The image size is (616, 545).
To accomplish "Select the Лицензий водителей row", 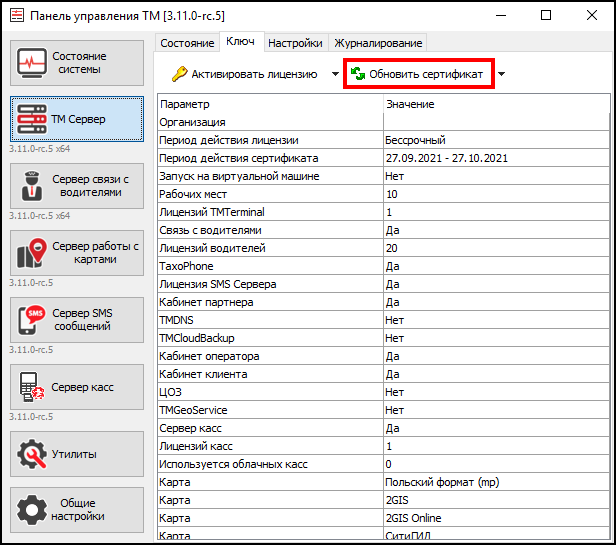I will 270,248.
